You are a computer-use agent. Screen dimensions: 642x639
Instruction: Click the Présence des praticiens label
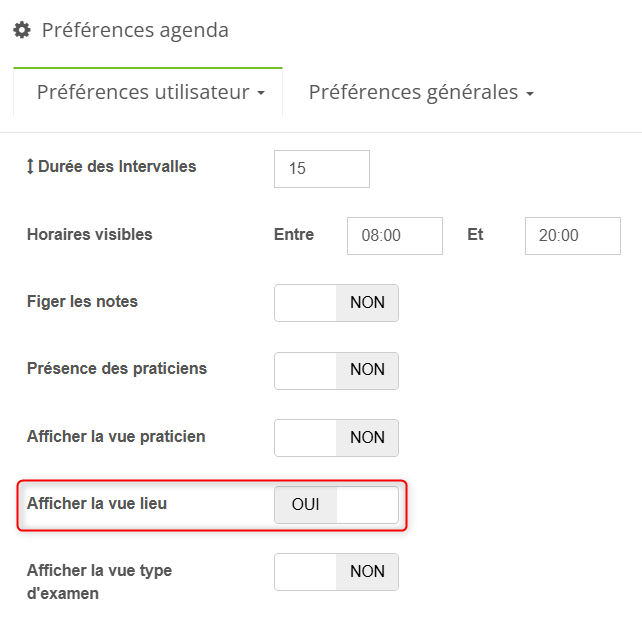pos(117,368)
